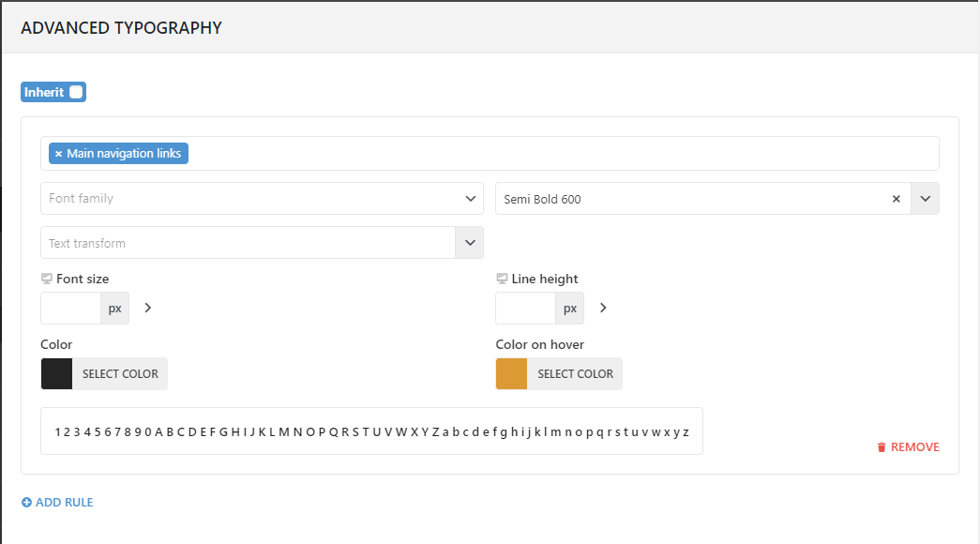Screen dimensions: 980x544
Task: Click the trash icon beside Remove
Action: coord(882,447)
